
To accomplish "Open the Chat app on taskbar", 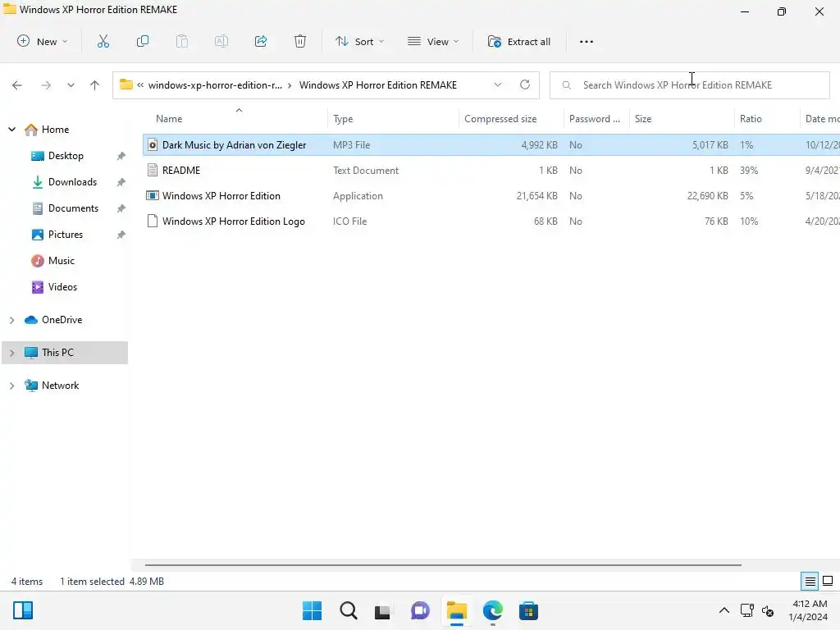I will point(420,610).
